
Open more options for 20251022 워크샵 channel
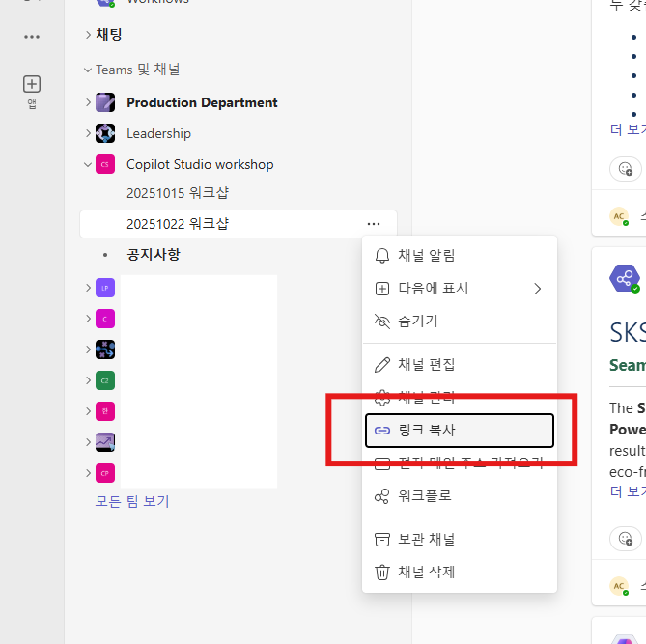pos(374,224)
